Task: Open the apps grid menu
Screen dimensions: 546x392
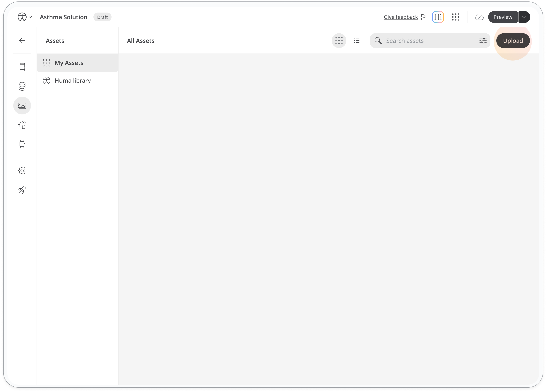Action: coord(456,17)
